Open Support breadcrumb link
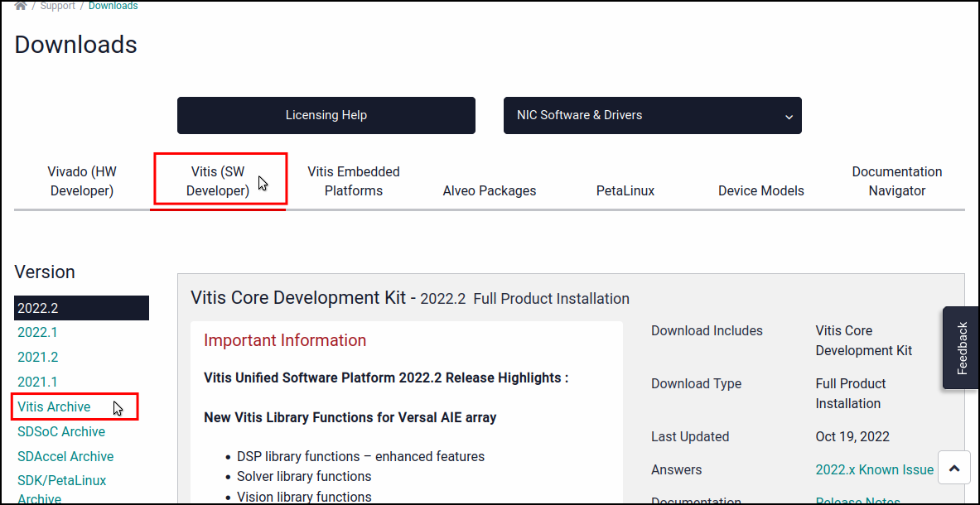The image size is (980, 505). click(58, 6)
